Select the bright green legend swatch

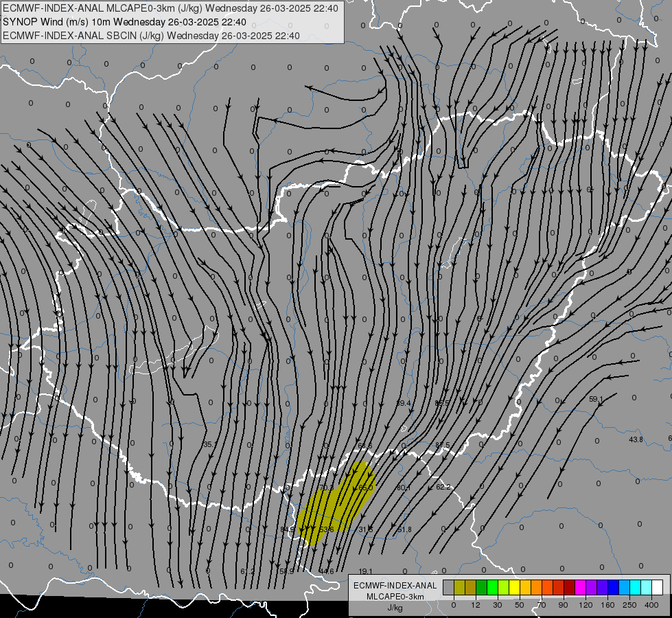[x=492, y=587]
